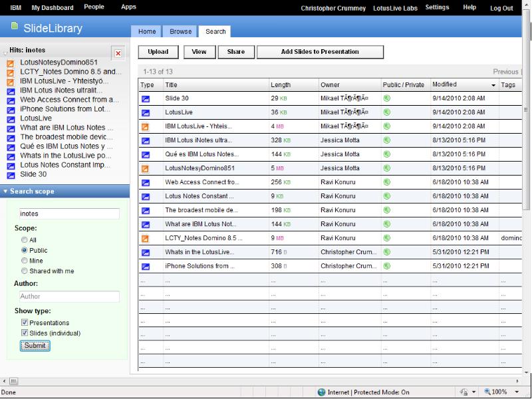Click slide icon in Slide 30 table row
The image size is (532, 399).
coord(146,98)
